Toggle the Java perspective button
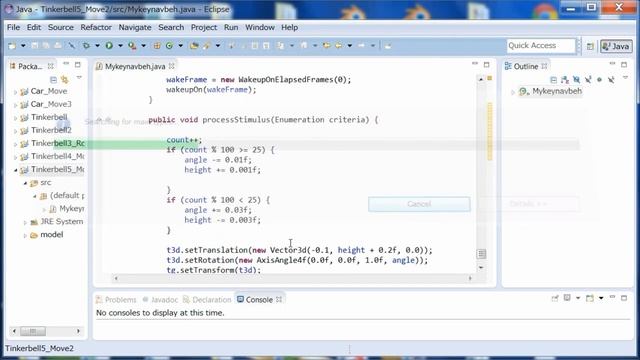 616,47
